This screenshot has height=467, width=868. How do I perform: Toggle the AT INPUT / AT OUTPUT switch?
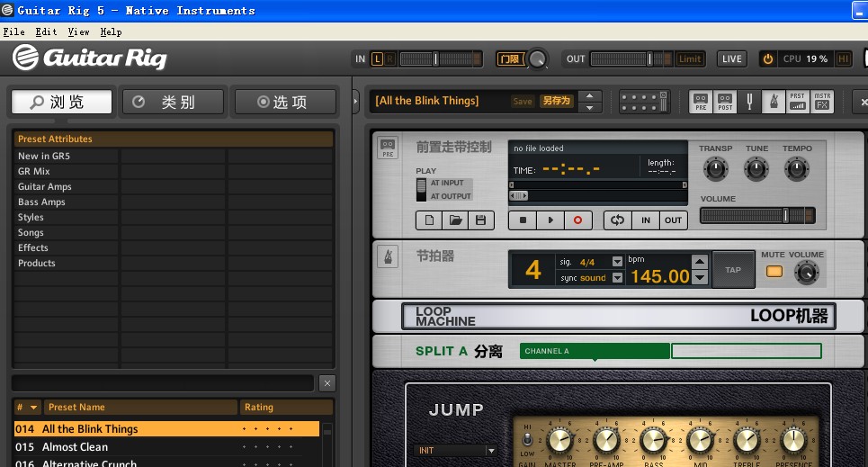pos(421,190)
